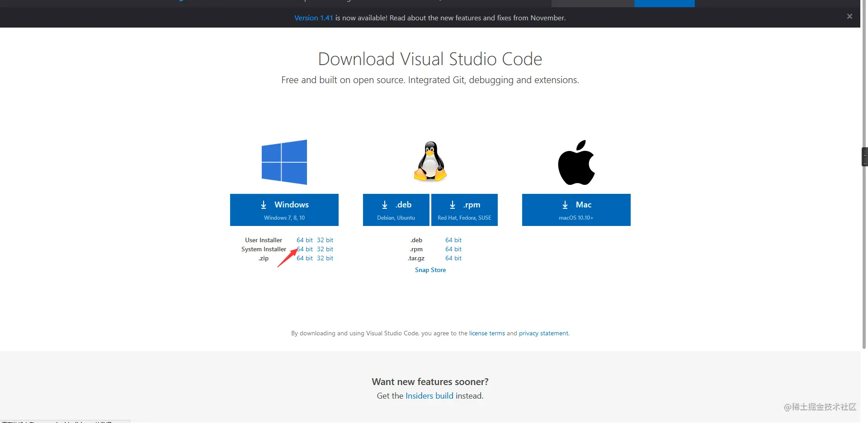Click the Linux penguin icon

[x=430, y=161]
